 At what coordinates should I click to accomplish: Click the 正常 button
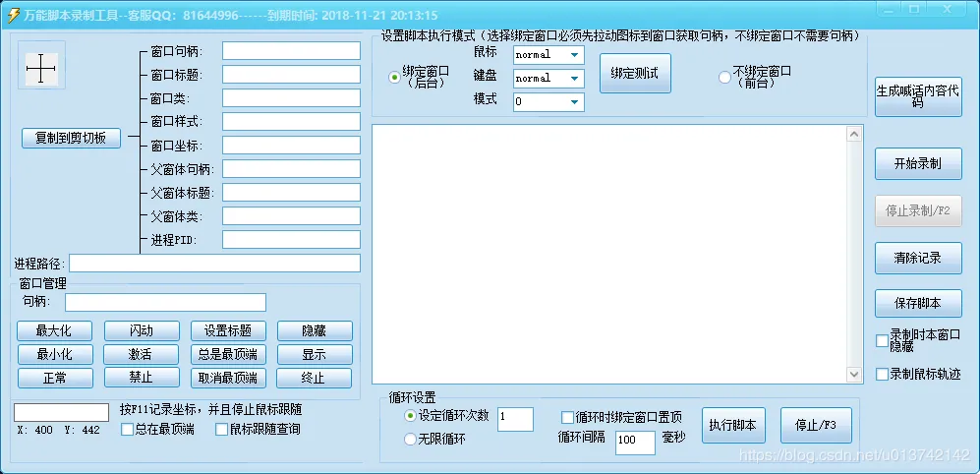pos(55,378)
